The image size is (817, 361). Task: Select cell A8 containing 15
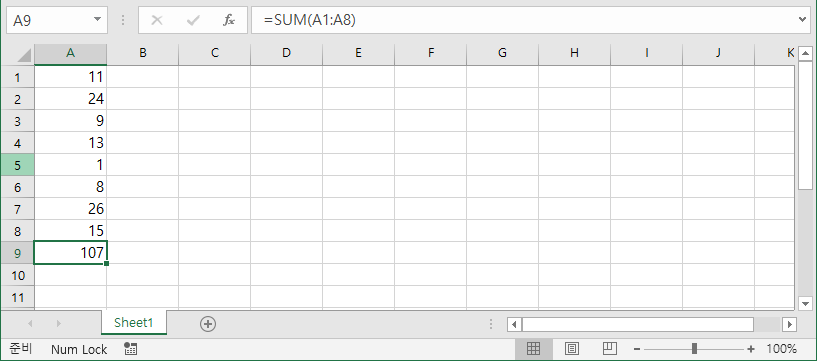point(71,231)
